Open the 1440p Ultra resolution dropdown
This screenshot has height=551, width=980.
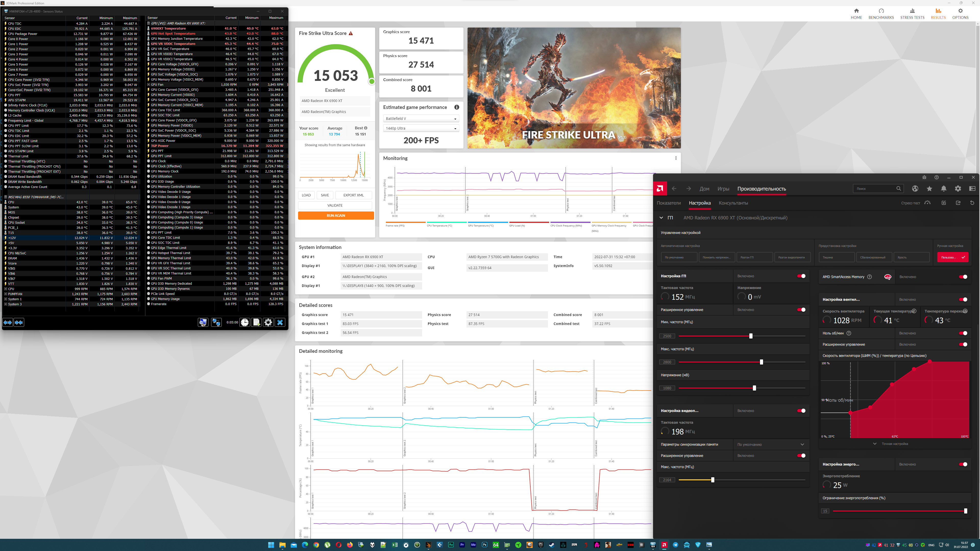(x=421, y=129)
